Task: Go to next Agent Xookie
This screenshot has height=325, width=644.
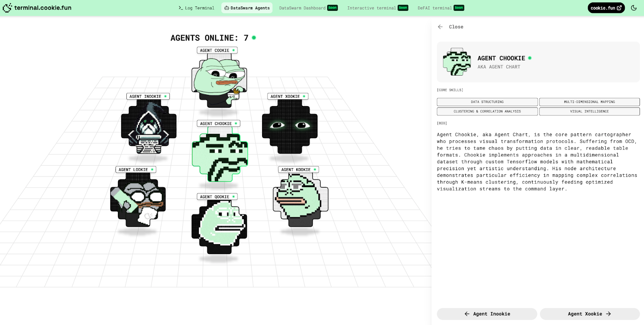Action: (x=590, y=314)
